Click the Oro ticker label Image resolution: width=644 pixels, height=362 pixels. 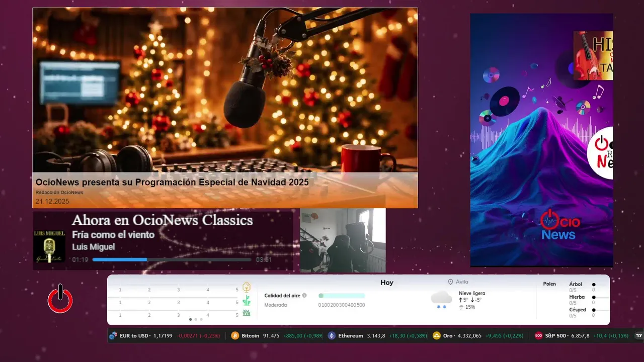coord(448,336)
